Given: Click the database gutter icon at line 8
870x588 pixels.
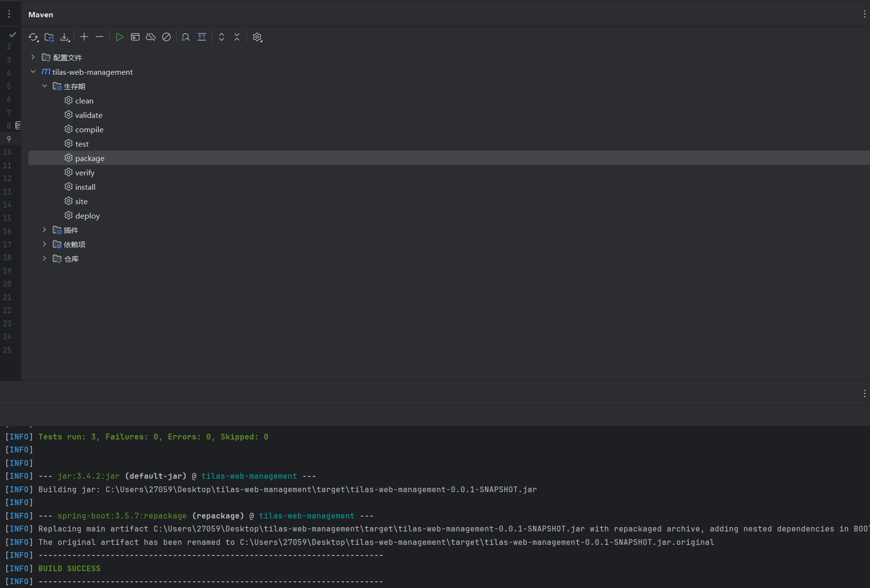Looking at the screenshot, I should click(x=18, y=126).
